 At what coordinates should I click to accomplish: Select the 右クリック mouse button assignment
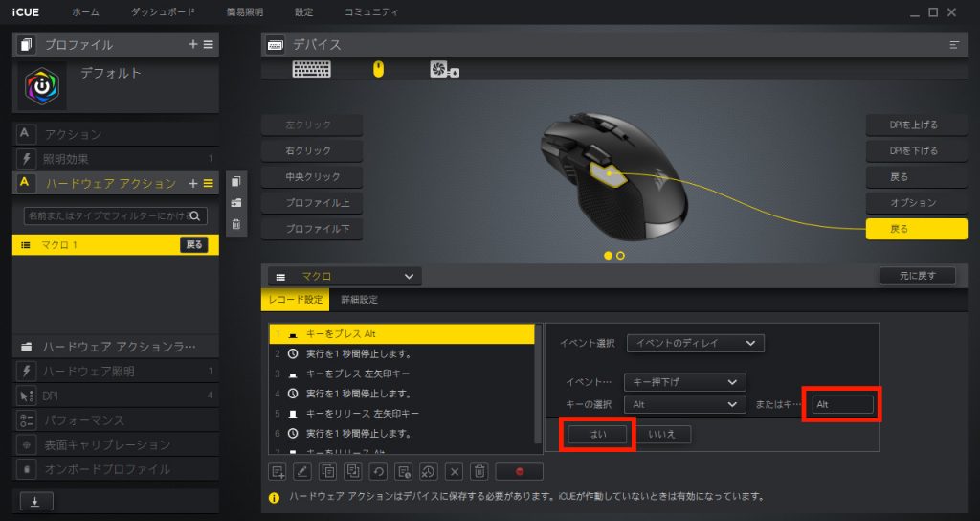coord(312,150)
